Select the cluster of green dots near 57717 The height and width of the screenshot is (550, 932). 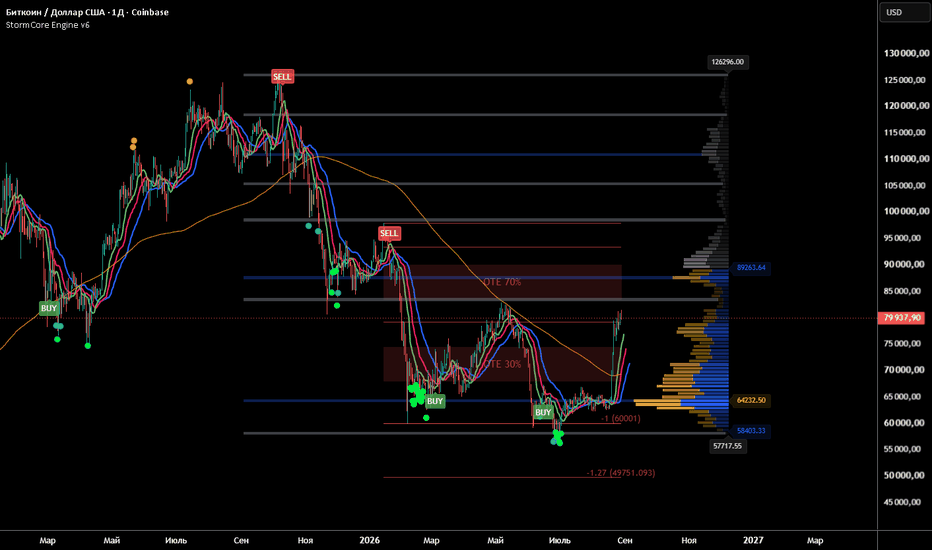coord(558,438)
